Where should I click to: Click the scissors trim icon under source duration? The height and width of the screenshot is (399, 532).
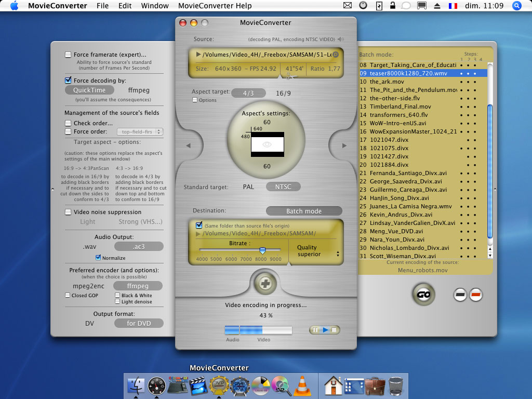pyautogui.click(x=290, y=76)
